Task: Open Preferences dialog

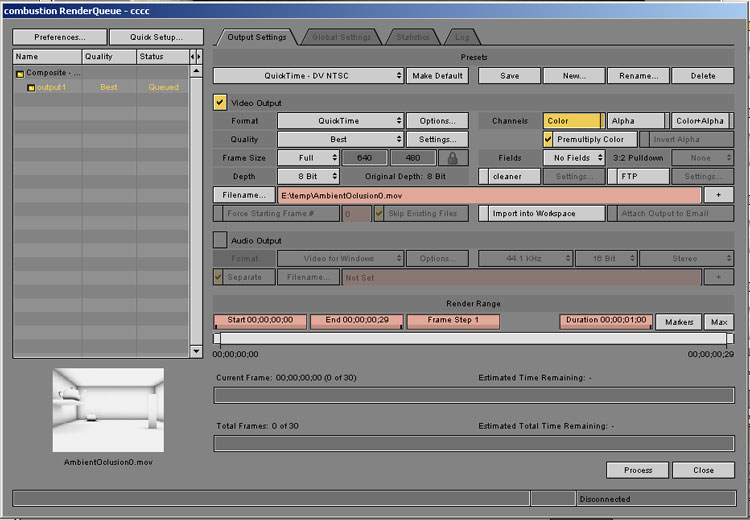Action: point(60,37)
